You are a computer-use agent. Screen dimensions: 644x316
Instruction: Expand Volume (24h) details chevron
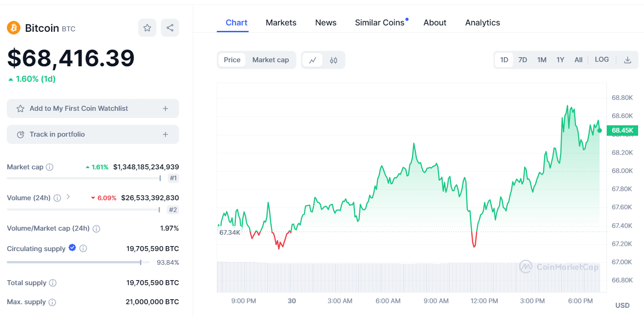coord(68,197)
